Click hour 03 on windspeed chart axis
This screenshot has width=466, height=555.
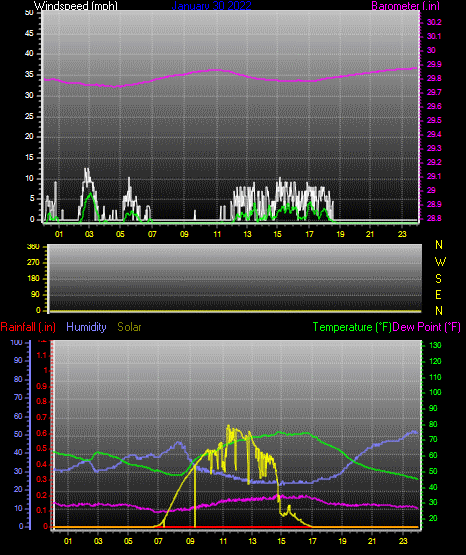90,234
